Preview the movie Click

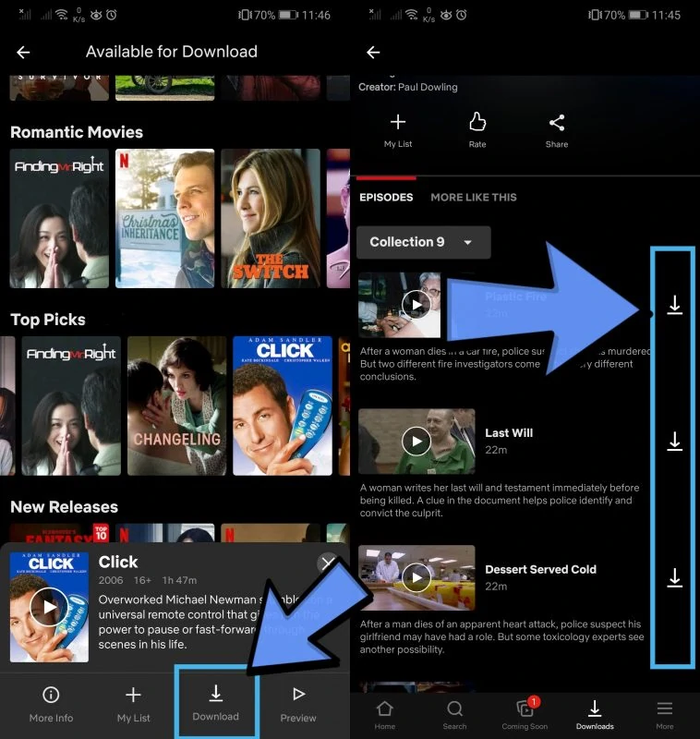tap(298, 705)
